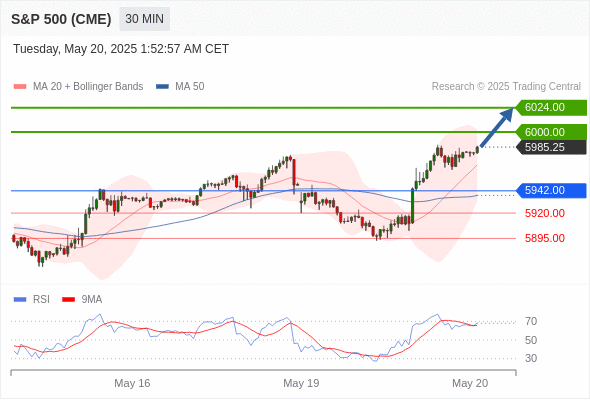
Task: Click the Tuesday, May 20, 2025 timestamp
Action: [x=121, y=49]
